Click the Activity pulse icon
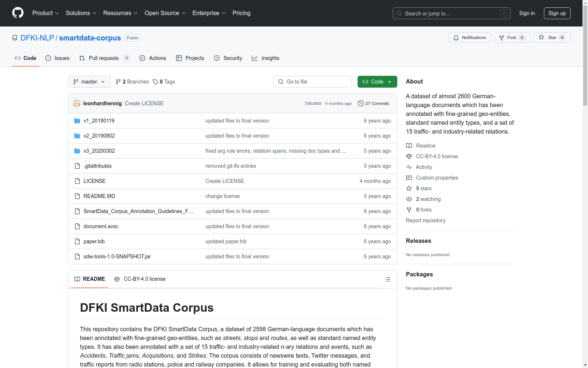 point(409,167)
